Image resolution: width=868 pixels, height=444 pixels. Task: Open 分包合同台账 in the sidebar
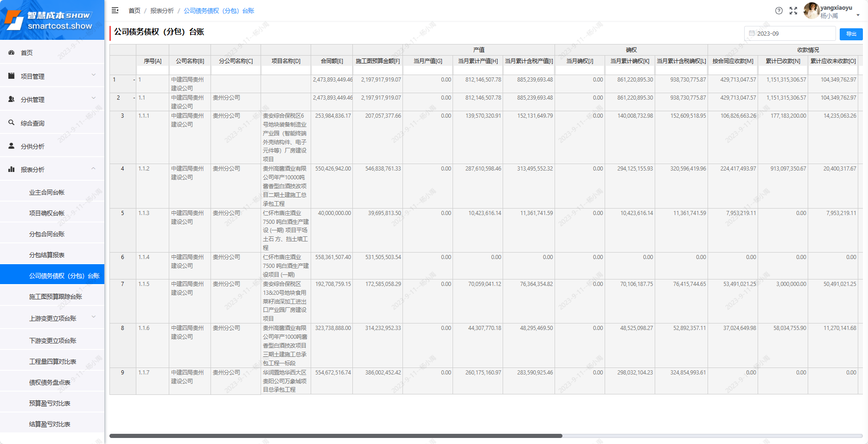(x=47, y=234)
